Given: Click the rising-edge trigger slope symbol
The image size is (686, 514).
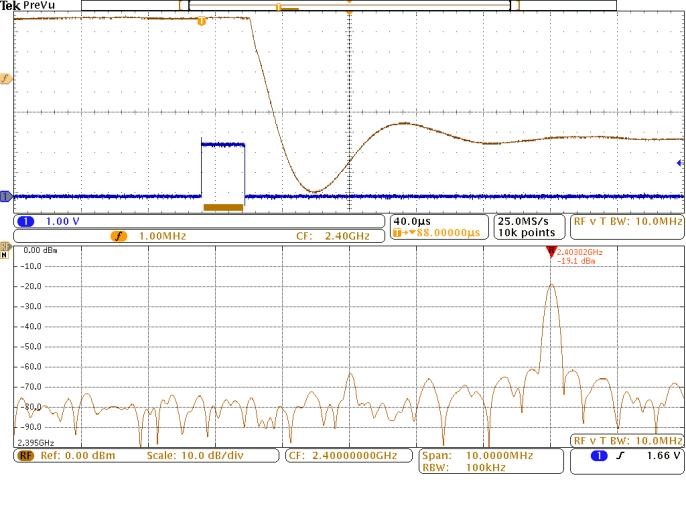Looking at the screenshot, I should (x=620, y=456).
